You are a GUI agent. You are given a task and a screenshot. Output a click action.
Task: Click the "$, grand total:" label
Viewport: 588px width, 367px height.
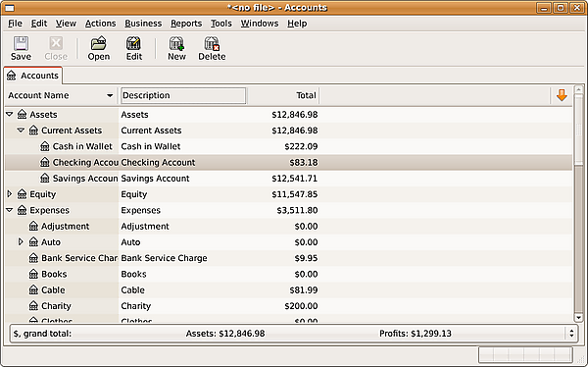[42, 334]
